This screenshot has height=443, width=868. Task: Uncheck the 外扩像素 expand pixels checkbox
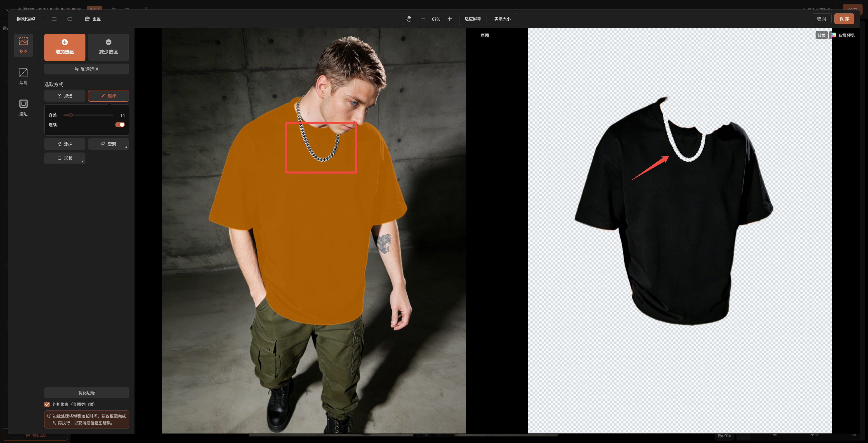point(47,405)
